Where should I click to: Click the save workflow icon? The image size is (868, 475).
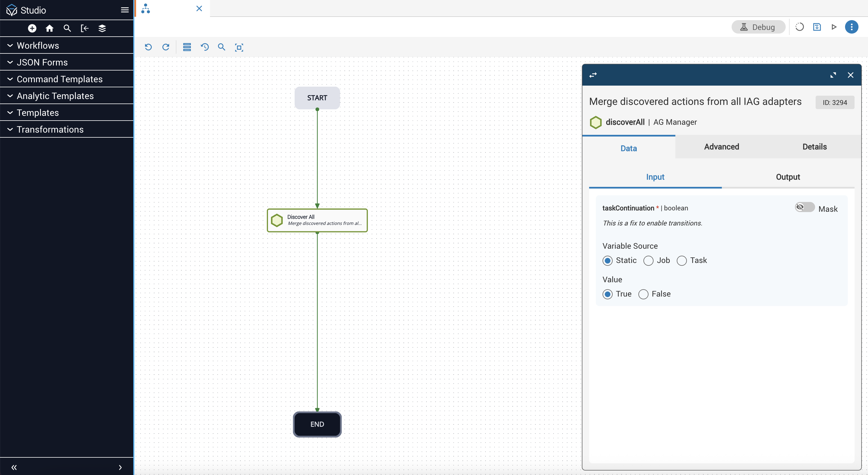[817, 27]
